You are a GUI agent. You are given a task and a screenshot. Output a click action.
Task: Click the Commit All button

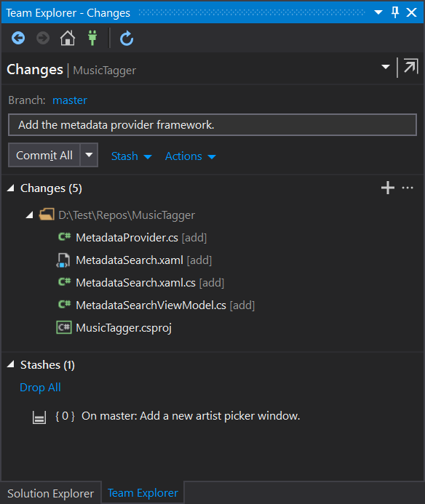[x=44, y=155]
